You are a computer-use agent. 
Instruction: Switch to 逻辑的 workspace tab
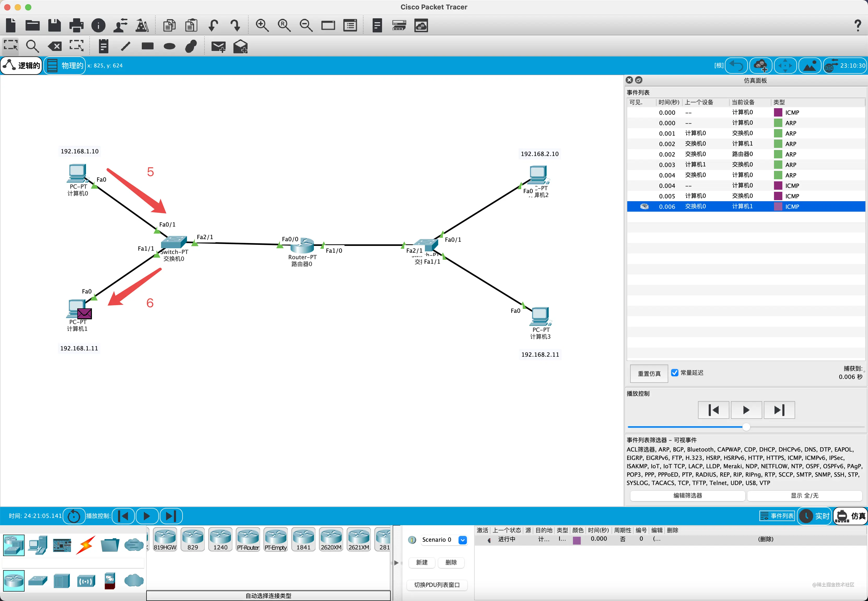pyautogui.click(x=21, y=66)
